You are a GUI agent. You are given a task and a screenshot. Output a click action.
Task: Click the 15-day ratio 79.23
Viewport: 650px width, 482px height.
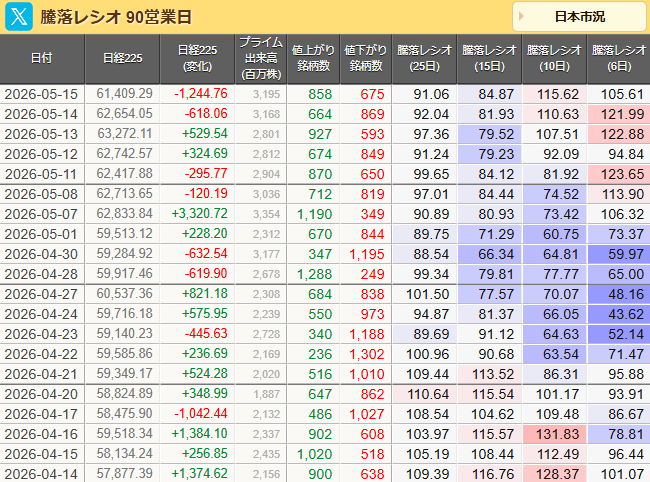tap(496, 154)
